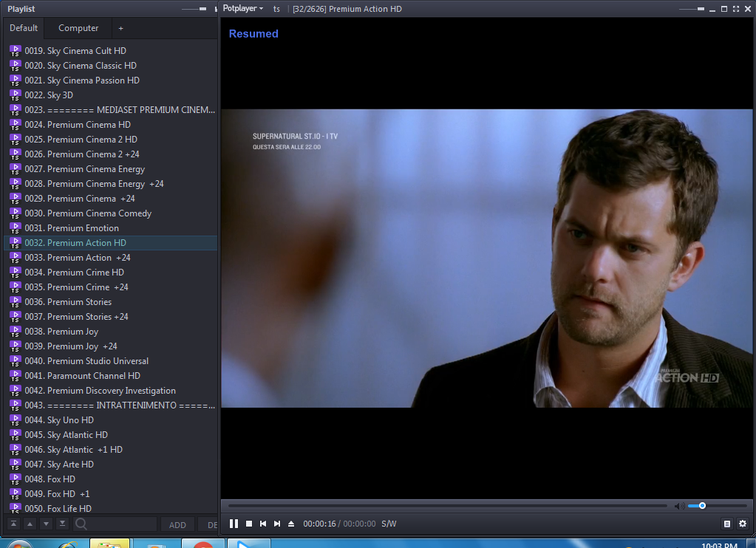Select 0040. Premium Studio Universal
Viewport: 756px width, 548px height.
click(x=110, y=361)
